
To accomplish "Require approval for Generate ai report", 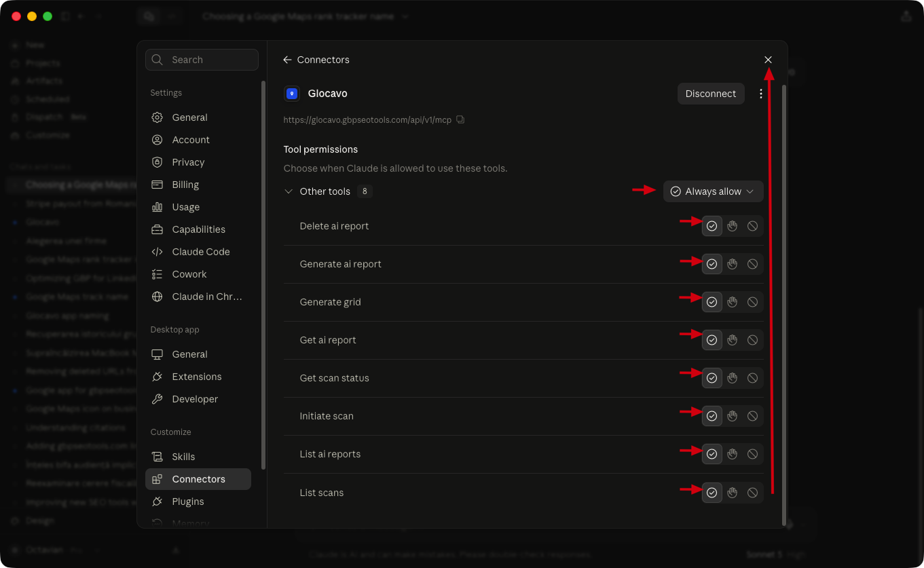I will click(x=732, y=264).
